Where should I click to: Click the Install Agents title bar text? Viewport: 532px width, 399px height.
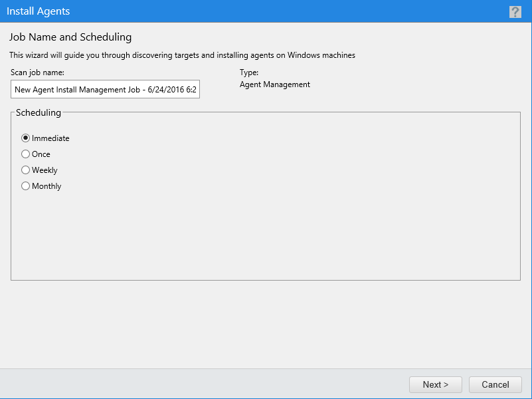tap(38, 11)
